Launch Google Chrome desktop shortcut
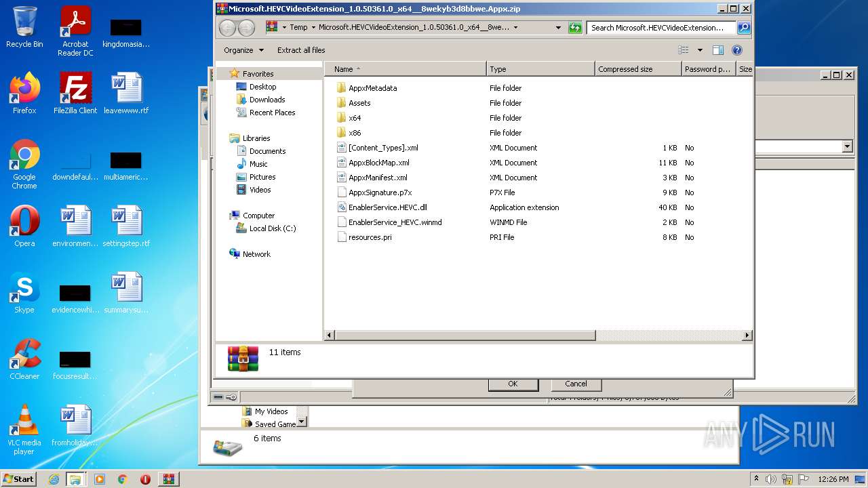 point(24,165)
